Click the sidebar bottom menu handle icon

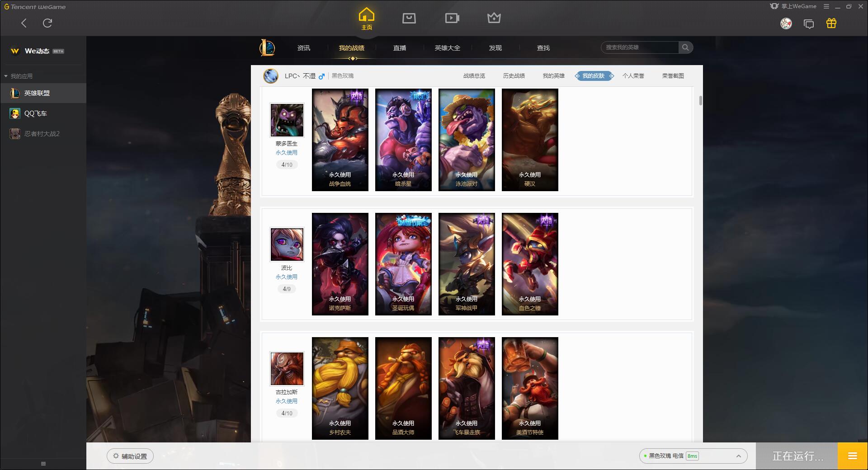click(x=43, y=464)
